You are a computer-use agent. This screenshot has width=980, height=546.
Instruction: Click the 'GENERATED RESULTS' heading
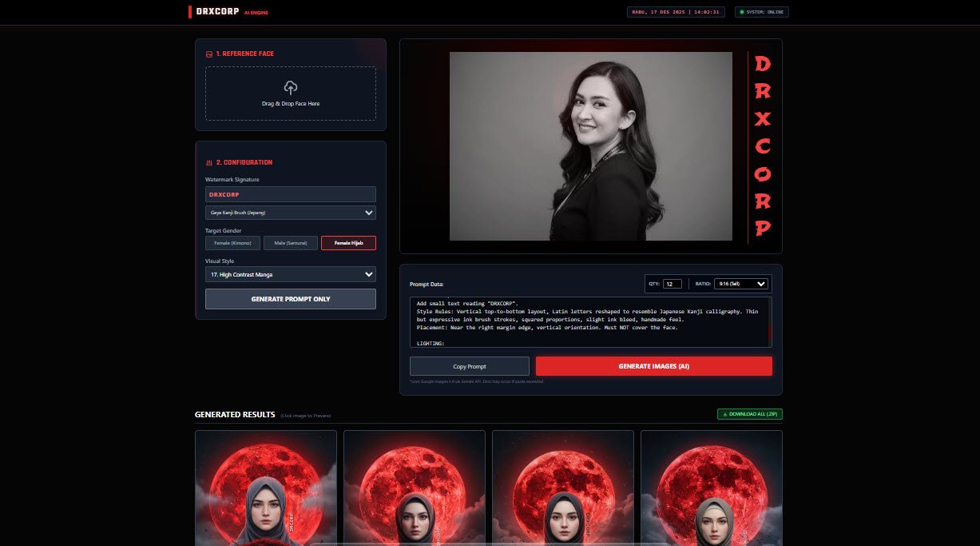235,415
